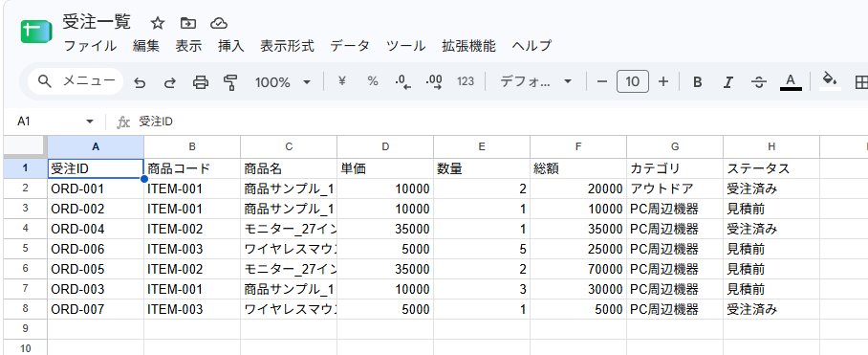868x355 pixels.
Task: Open the name box dropdown arrow
Action: [x=90, y=122]
